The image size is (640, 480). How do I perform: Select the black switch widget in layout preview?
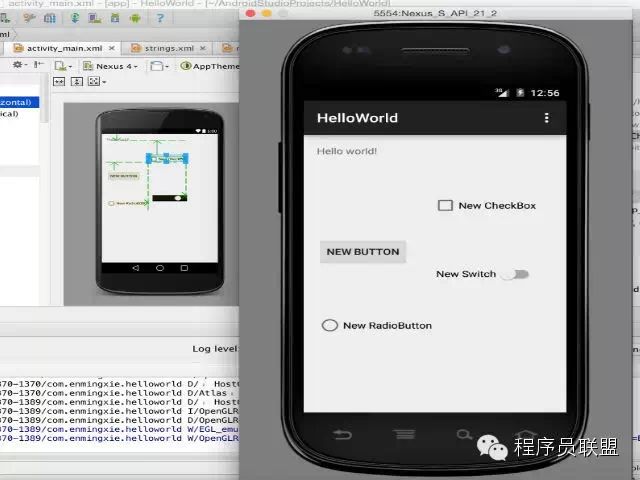[170, 198]
